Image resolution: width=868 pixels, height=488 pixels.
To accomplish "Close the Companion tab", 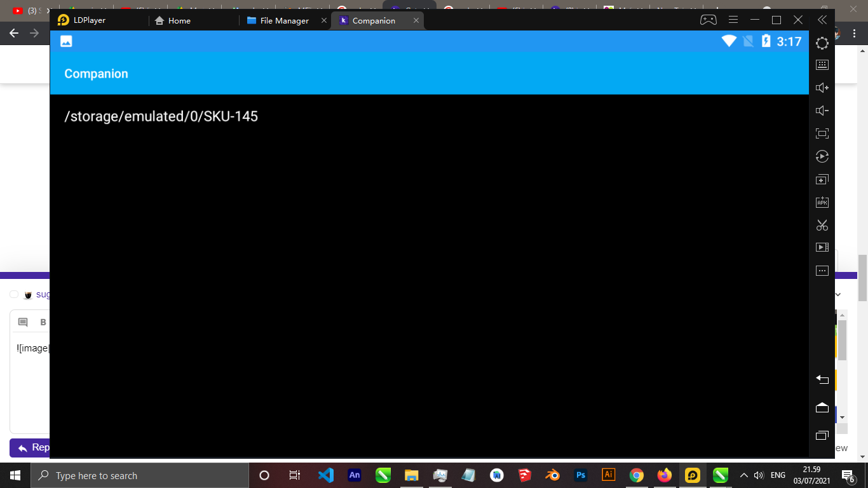I will (x=416, y=20).
